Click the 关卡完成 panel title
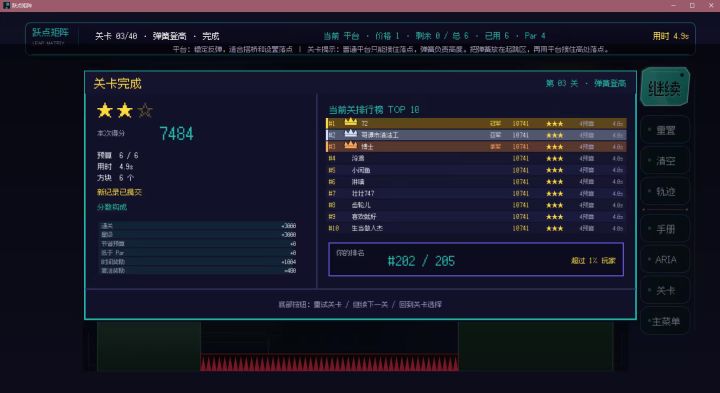The height and width of the screenshot is (393, 720). [118, 84]
